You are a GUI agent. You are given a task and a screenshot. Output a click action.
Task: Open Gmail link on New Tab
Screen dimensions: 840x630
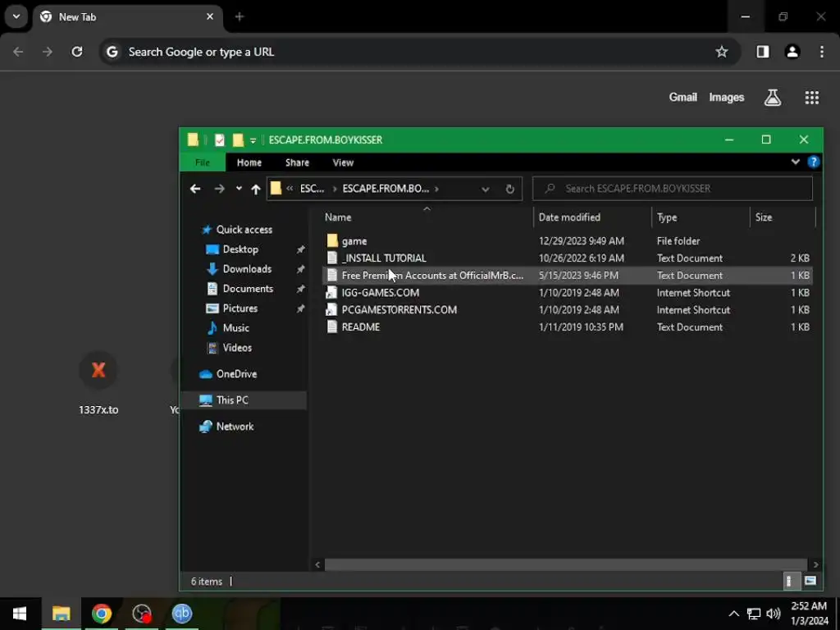683,97
